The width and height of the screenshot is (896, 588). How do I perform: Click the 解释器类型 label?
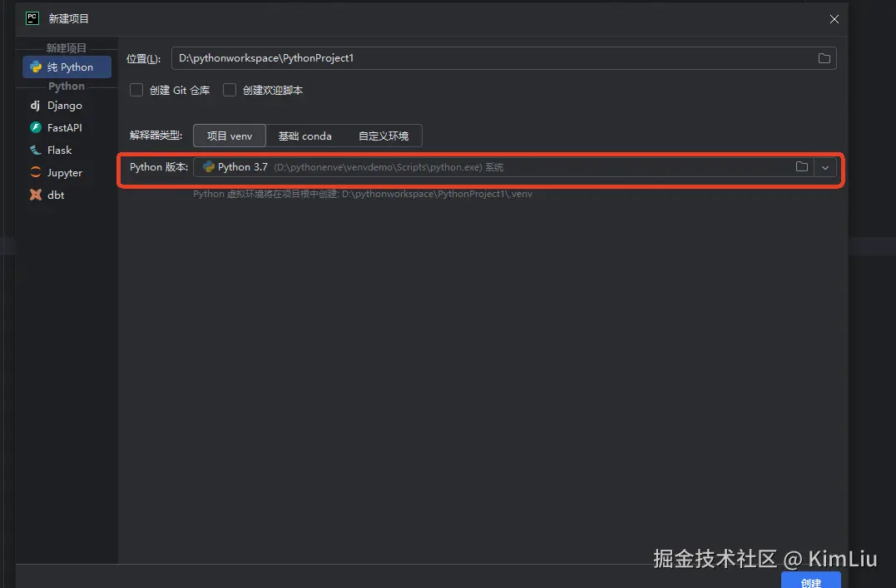156,136
